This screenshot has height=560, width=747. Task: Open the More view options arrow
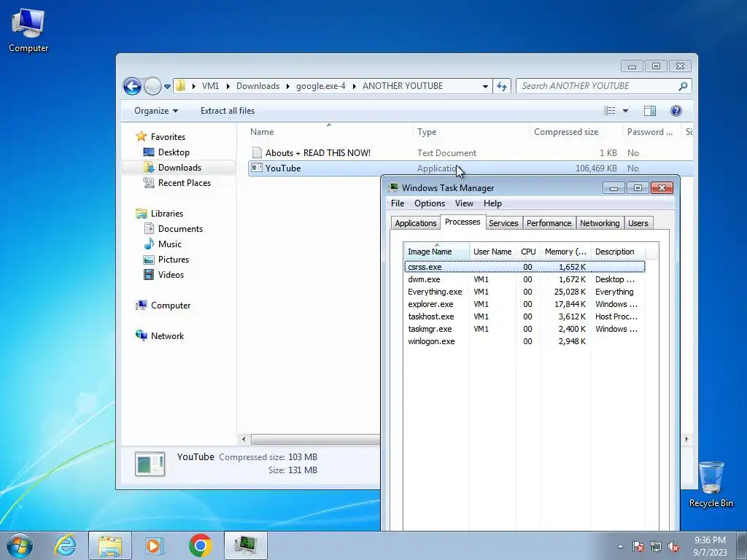(x=625, y=111)
